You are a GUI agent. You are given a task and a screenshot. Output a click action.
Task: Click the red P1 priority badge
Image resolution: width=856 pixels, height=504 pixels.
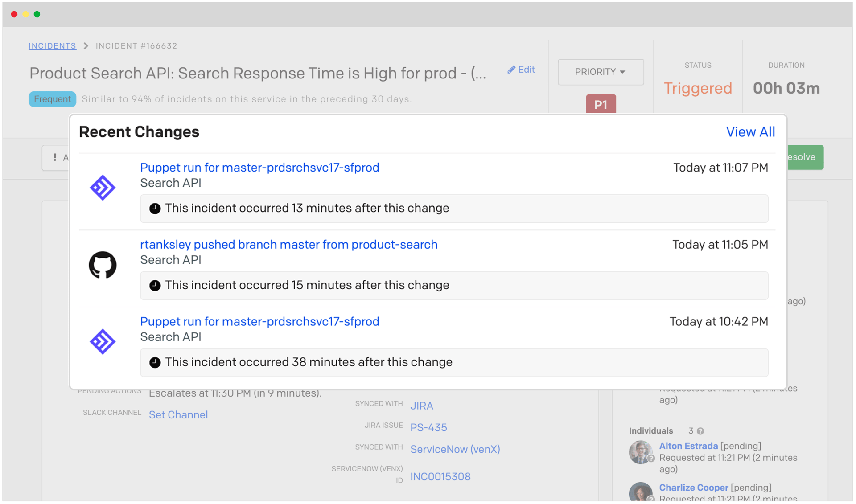tap(600, 104)
